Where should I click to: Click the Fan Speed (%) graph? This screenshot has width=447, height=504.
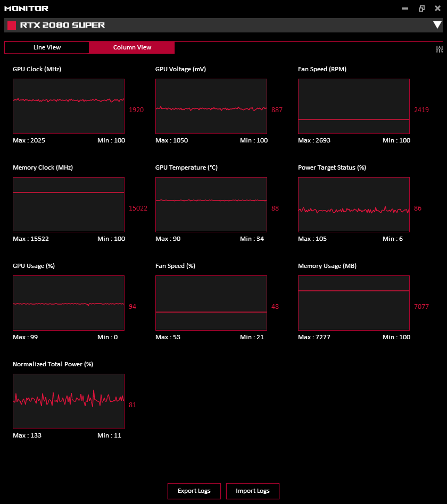pos(211,303)
